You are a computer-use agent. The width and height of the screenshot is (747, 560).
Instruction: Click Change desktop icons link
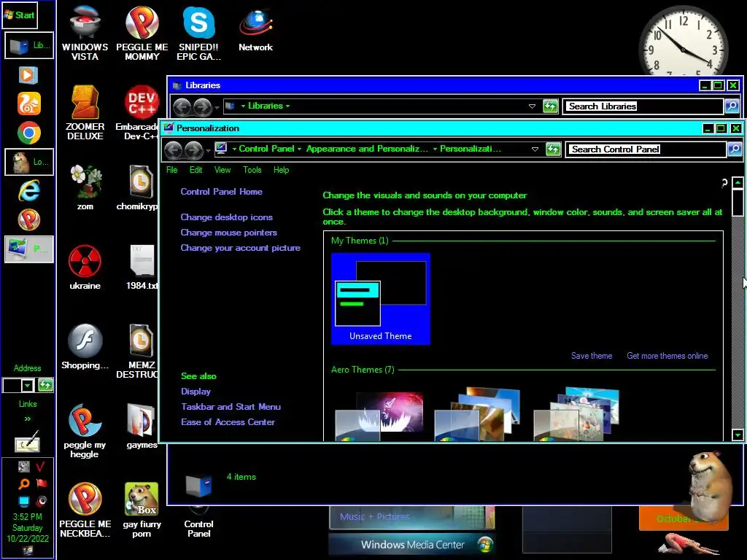coord(226,217)
